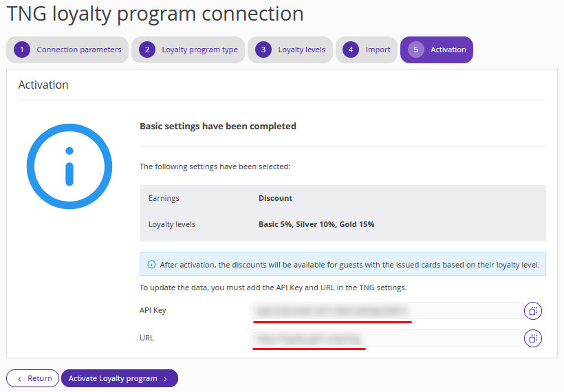The width and height of the screenshot is (564, 392).
Task: Click the Return button
Action: (33, 378)
